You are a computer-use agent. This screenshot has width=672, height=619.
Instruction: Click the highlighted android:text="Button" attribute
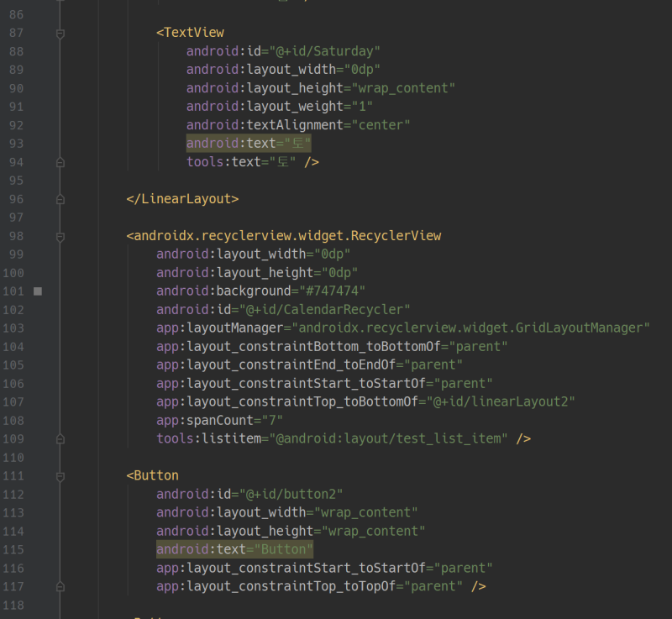coord(234,549)
